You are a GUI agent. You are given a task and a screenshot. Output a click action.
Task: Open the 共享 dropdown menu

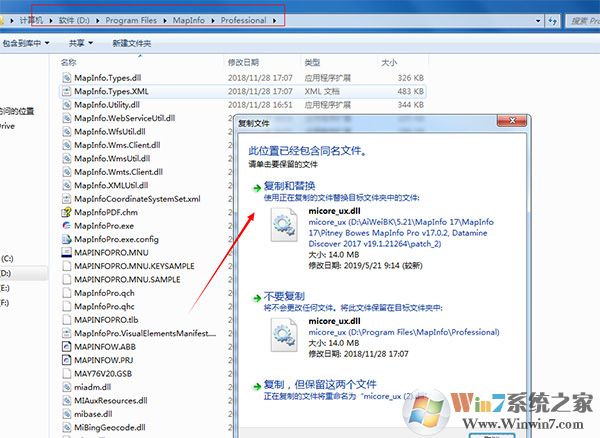pos(81,43)
